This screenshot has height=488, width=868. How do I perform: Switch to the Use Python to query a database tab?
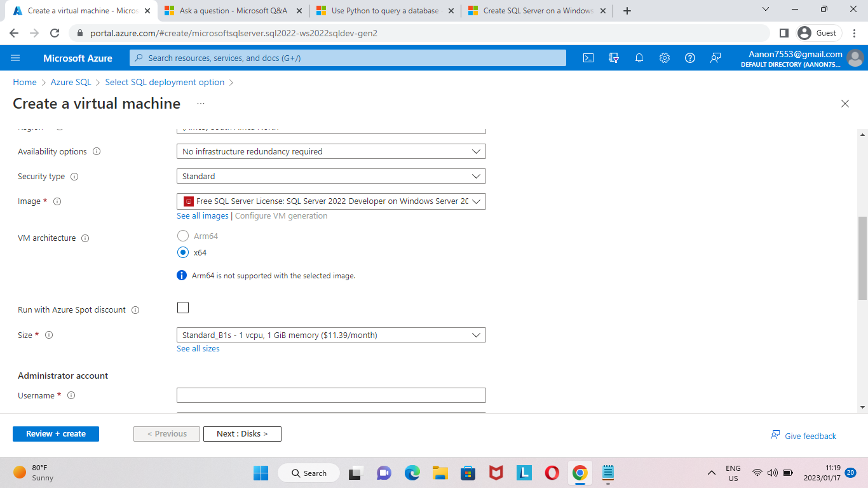pyautogui.click(x=384, y=11)
